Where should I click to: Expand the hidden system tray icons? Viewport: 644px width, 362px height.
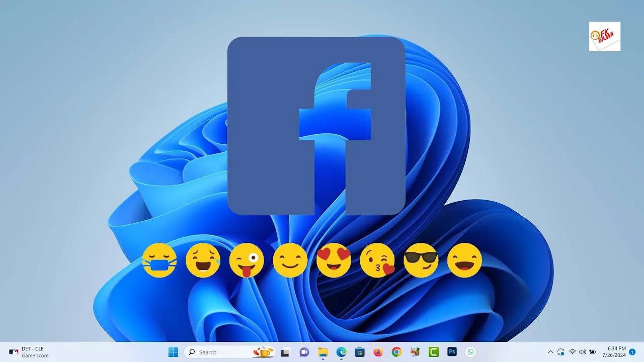coord(550,352)
